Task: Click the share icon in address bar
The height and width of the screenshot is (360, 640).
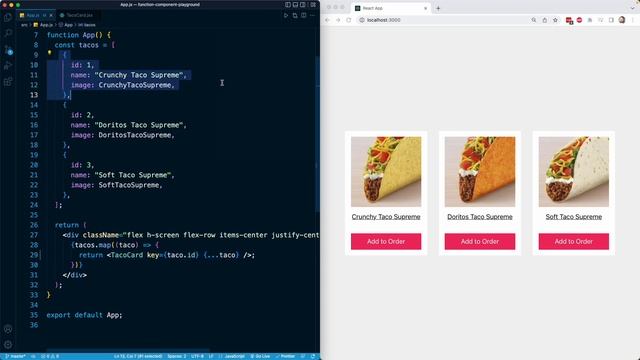Action: point(544,20)
